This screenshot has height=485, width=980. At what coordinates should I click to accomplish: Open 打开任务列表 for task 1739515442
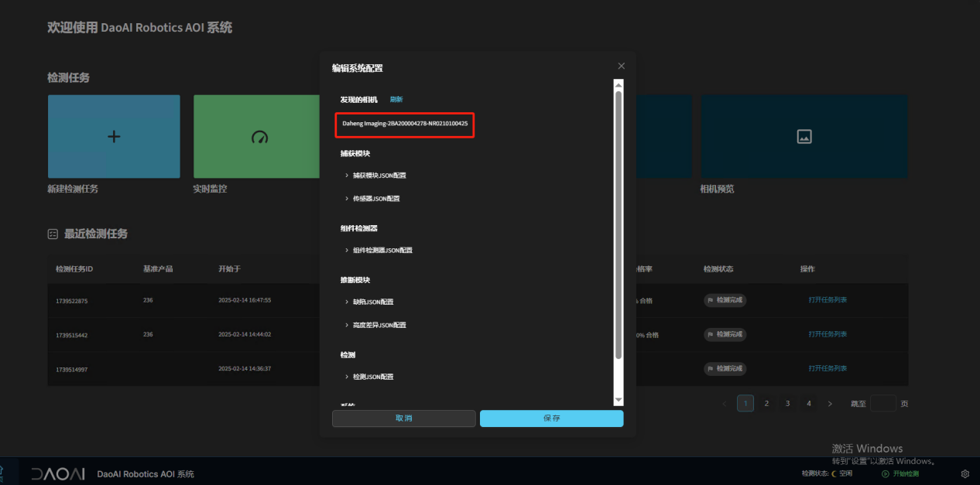[828, 334]
